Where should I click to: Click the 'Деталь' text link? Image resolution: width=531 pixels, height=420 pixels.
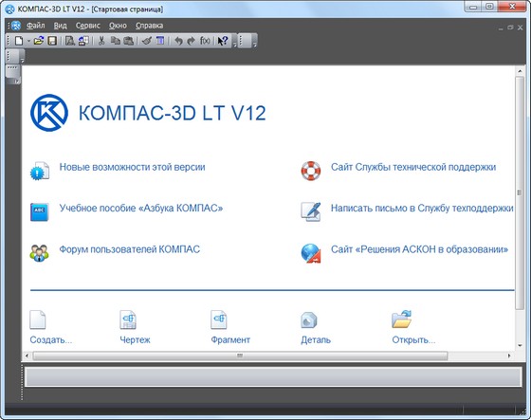[316, 339]
